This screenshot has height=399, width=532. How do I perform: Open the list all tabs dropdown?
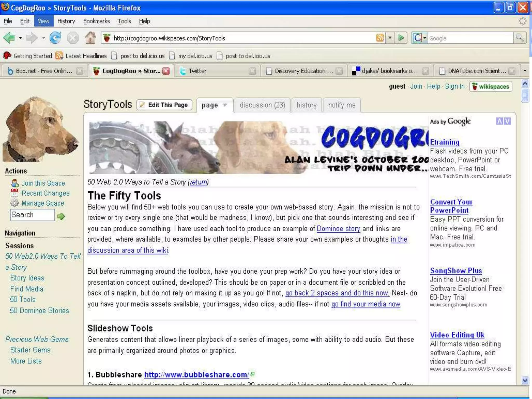tap(525, 71)
